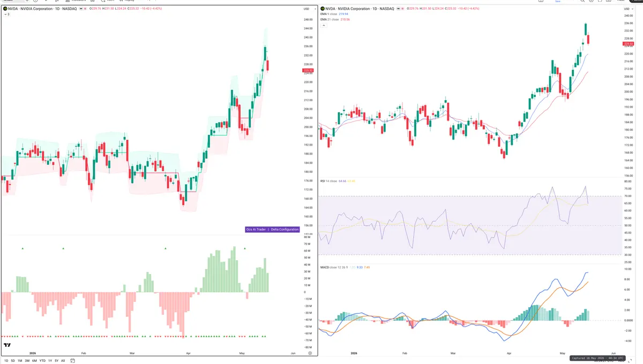Image resolution: width=643 pixels, height=364 pixels.
Task: Select the 6M time range
Action: [34, 361]
